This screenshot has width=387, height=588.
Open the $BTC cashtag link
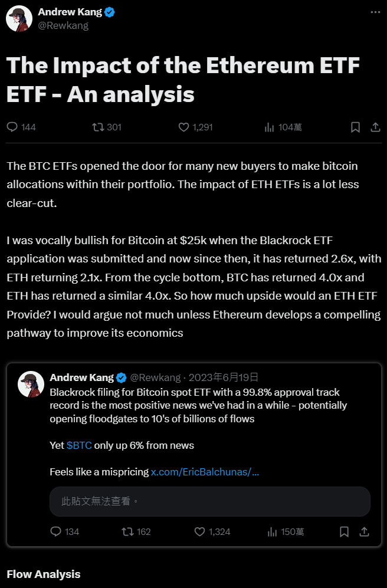[78, 446]
